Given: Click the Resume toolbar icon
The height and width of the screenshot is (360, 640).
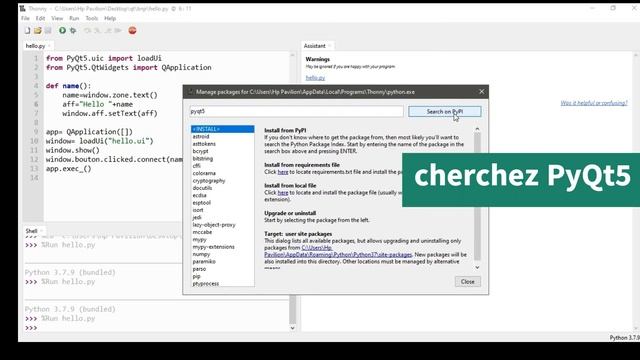Looking at the screenshot, I should pyautogui.click(x=118, y=31).
